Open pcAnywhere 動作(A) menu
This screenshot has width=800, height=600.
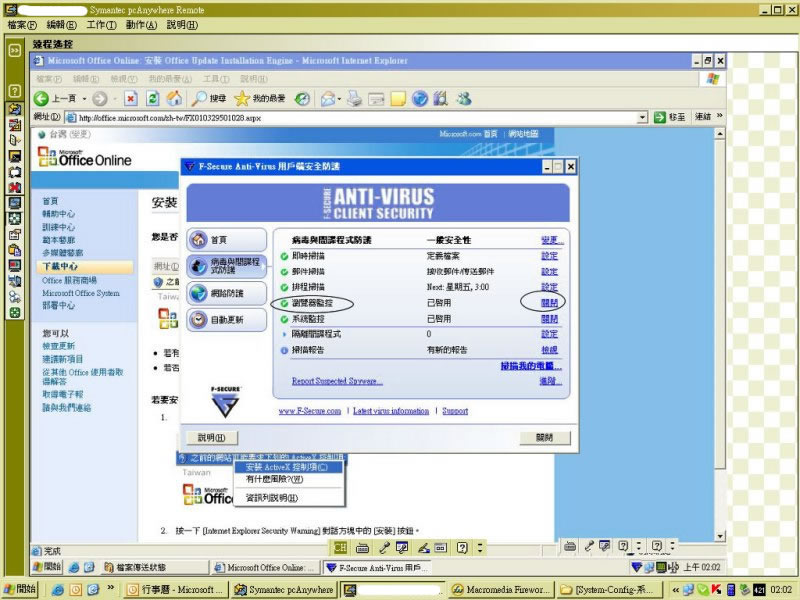click(141, 25)
